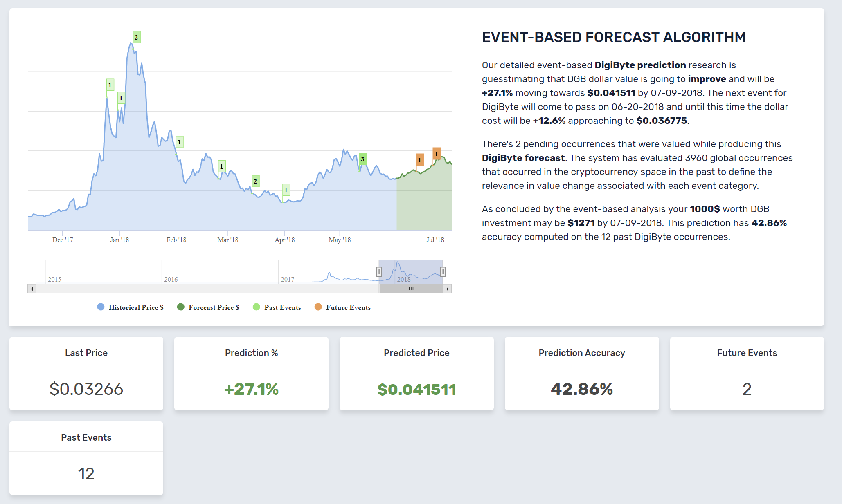The image size is (842, 504).
Task: Grab the left range handle in navigator
Action: 379,271
